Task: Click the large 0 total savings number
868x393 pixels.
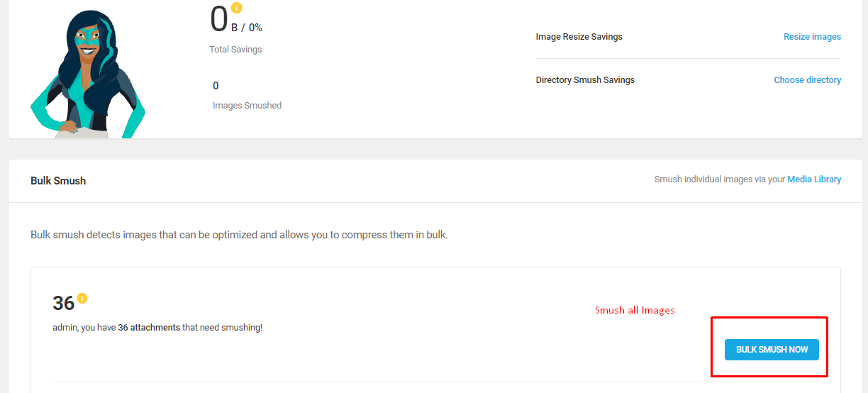Action: pyautogui.click(x=218, y=20)
